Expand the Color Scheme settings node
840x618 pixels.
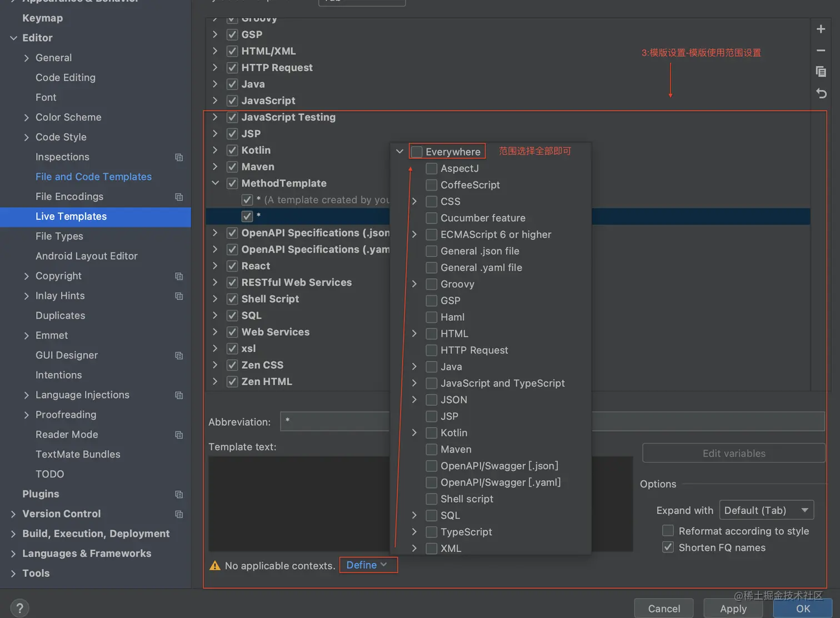[x=26, y=117]
